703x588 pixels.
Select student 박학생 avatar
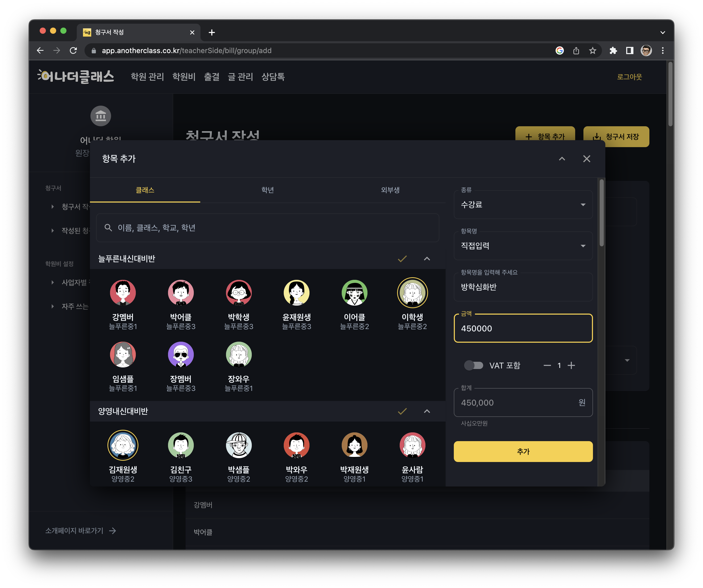(238, 293)
